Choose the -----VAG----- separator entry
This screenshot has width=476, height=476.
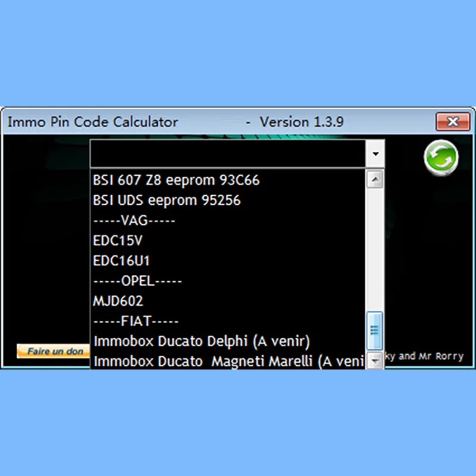(228, 220)
